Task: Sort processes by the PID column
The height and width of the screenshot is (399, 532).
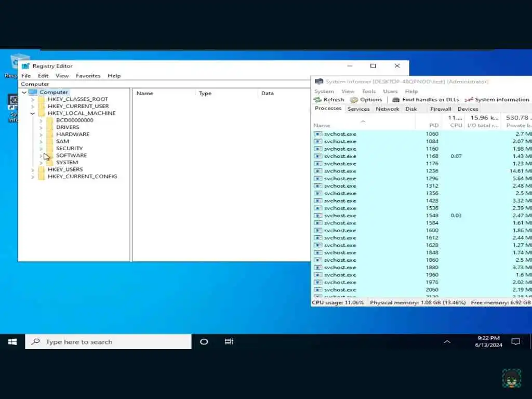Action: (429, 125)
